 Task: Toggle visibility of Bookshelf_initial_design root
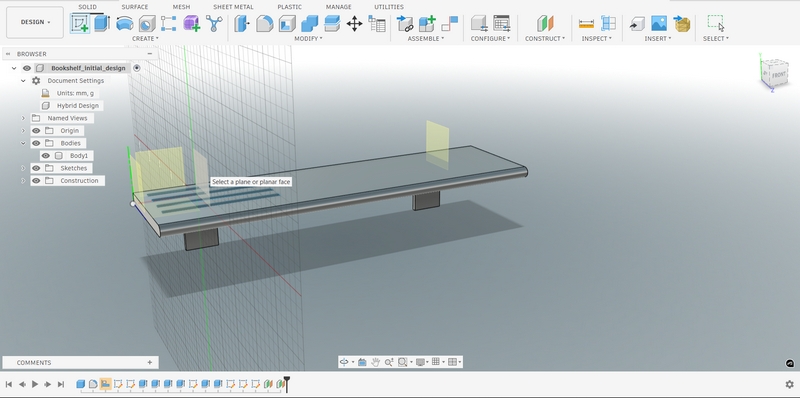[27, 68]
